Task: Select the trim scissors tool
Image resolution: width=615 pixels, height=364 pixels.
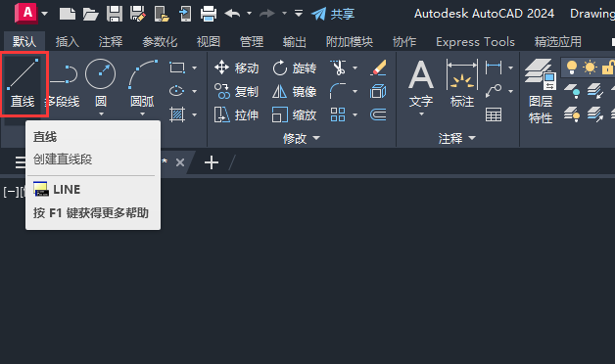Action: pyautogui.click(x=338, y=68)
